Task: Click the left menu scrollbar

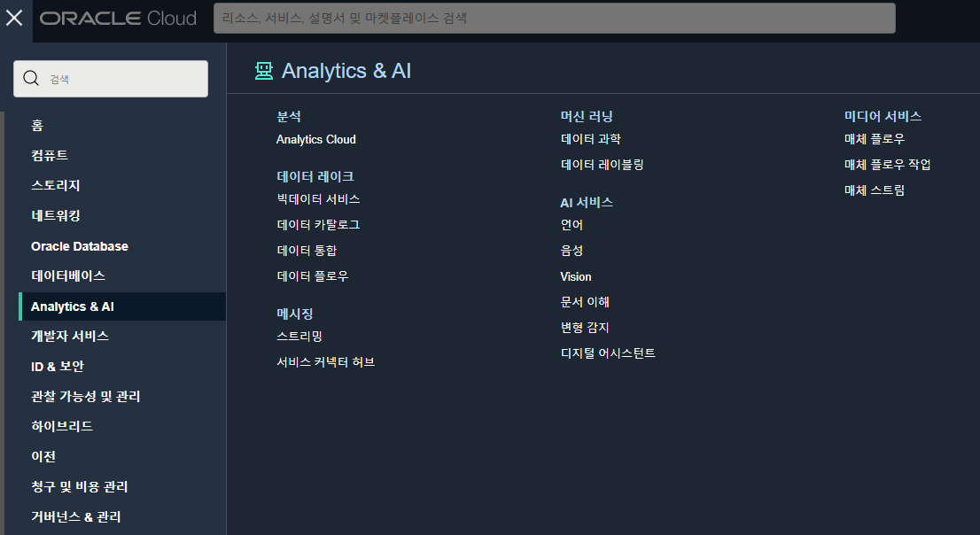Action: click(3, 323)
